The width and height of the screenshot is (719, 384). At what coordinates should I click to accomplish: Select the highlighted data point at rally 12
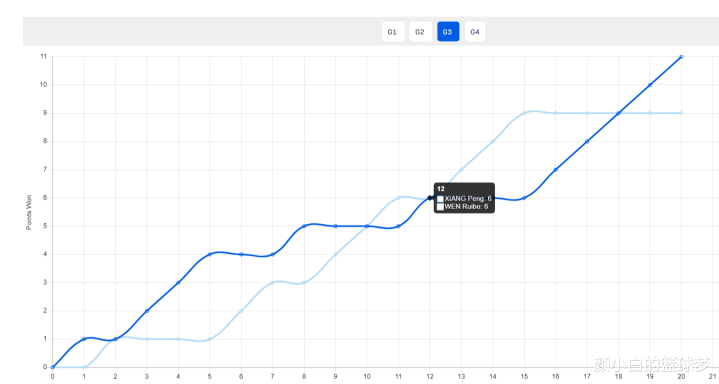tap(430, 198)
